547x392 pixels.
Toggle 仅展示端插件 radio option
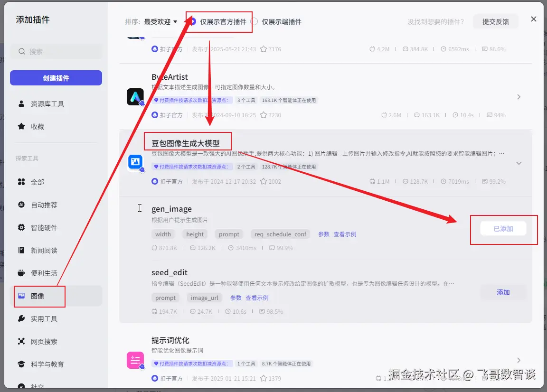[255, 22]
